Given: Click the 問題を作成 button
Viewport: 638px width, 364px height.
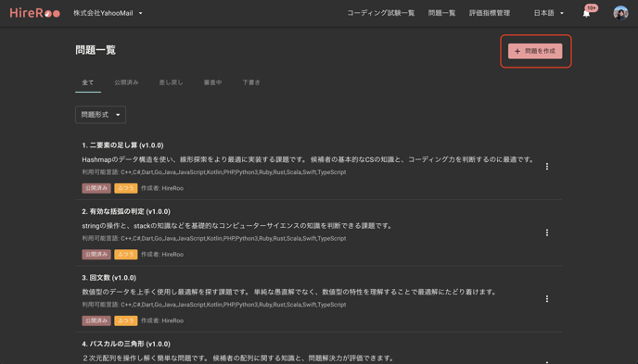Looking at the screenshot, I should click(535, 51).
